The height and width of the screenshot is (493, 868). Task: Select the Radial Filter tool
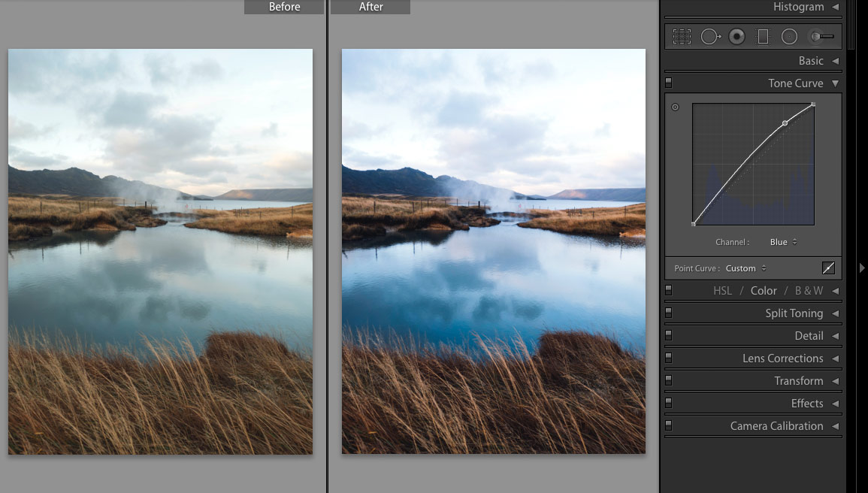pos(789,35)
